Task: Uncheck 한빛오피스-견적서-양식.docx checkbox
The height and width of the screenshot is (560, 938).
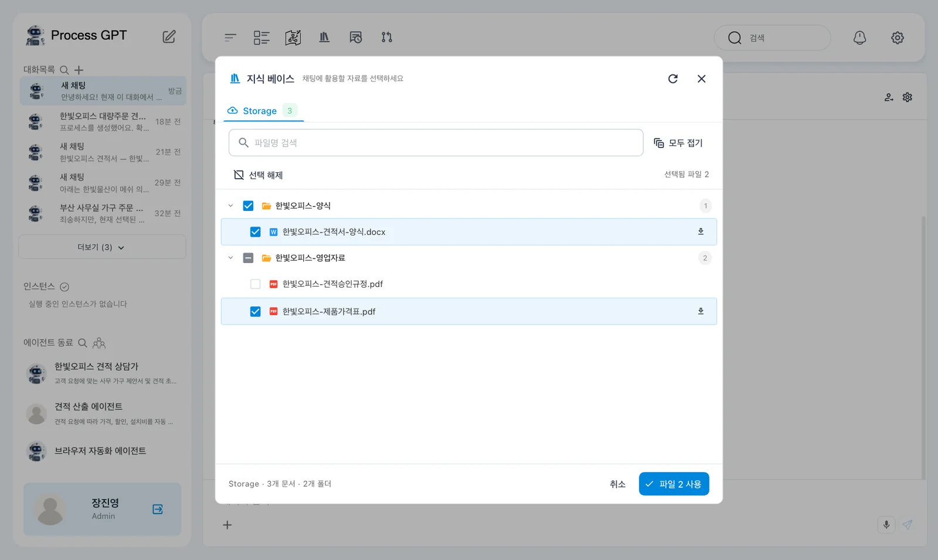Action: click(x=255, y=232)
